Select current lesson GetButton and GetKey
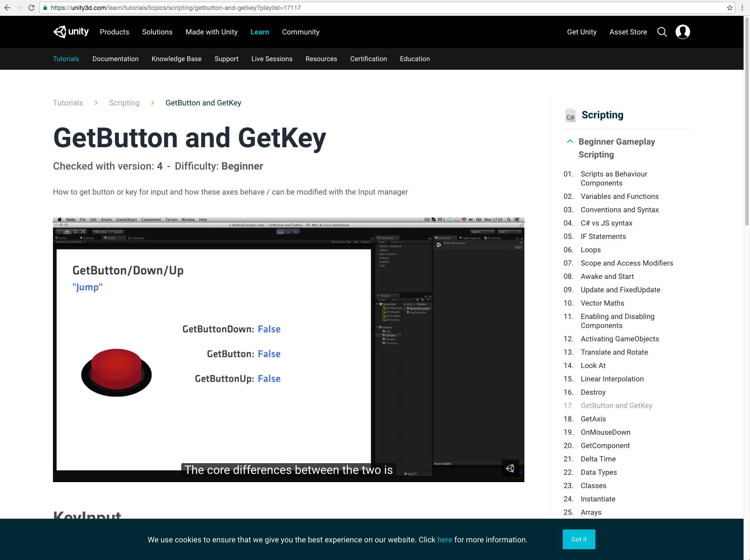 (x=616, y=405)
